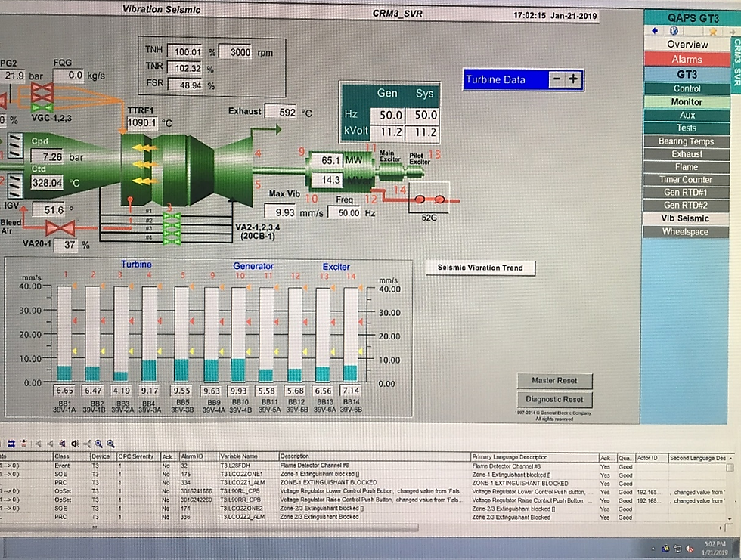This screenshot has height=560, width=741.
Task: Click the Gen Hz 50.0 value
Action: tap(387, 115)
